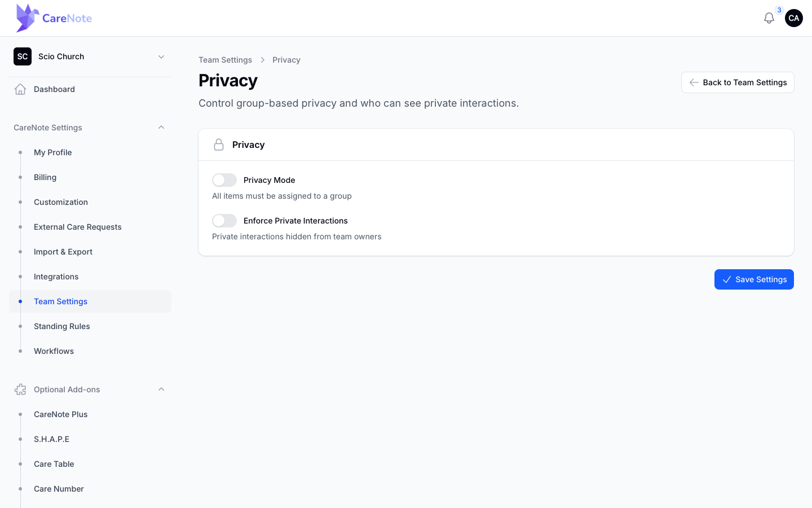Screen dimensions: 812x508
Task: Open Standing Rules page
Action: tap(90, 326)
